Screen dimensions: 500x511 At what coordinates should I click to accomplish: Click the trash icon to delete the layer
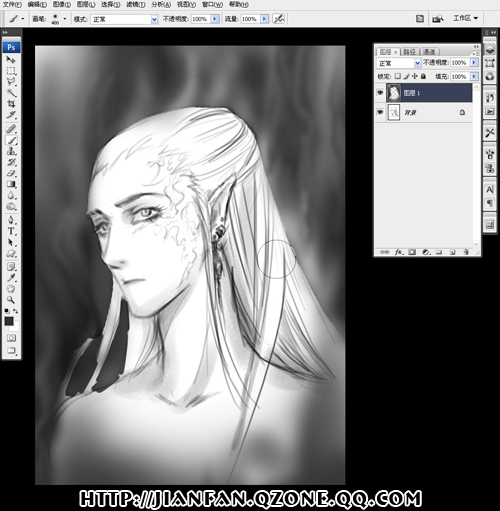point(466,252)
